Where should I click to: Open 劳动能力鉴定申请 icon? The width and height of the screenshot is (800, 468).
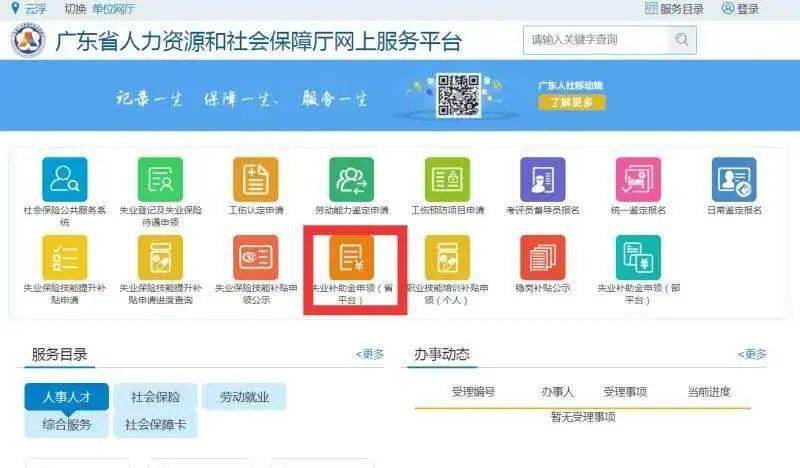pyautogui.click(x=352, y=179)
